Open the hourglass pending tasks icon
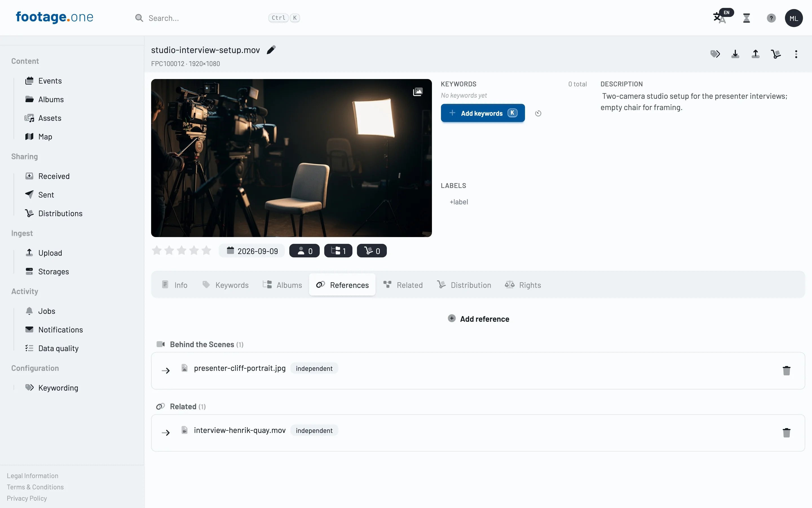The width and height of the screenshot is (812, 508). click(747, 18)
